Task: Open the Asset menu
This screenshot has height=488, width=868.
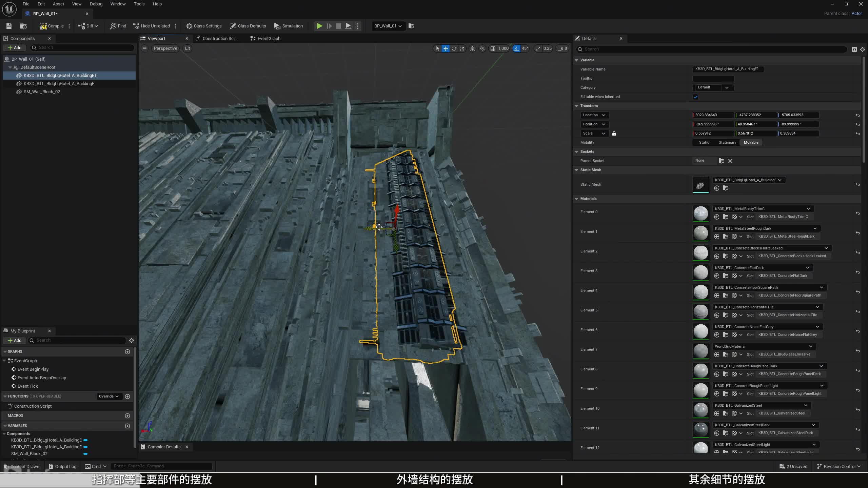Action: click(x=58, y=4)
